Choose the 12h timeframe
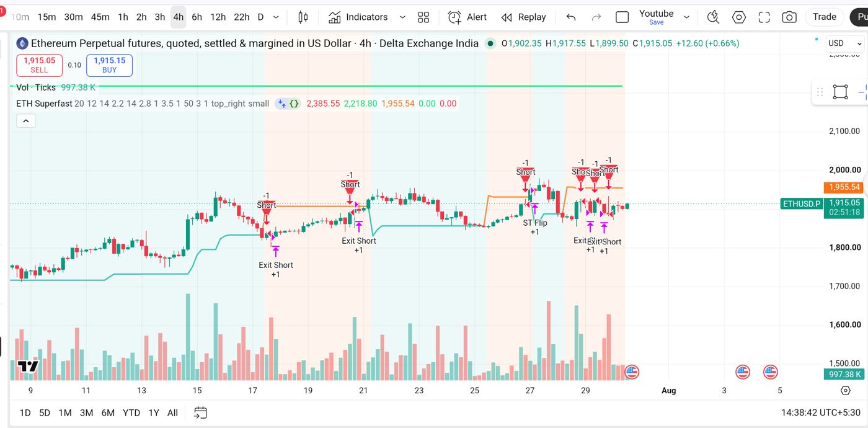 click(x=218, y=17)
